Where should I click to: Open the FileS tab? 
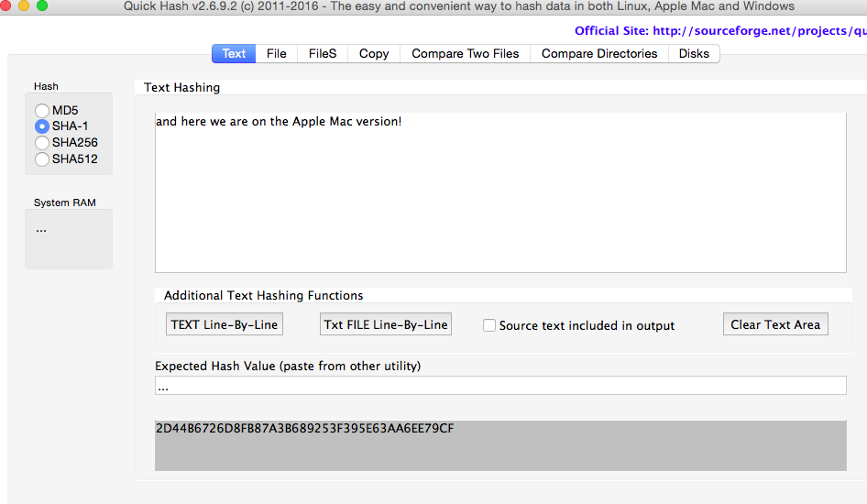[x=322, y=53]
